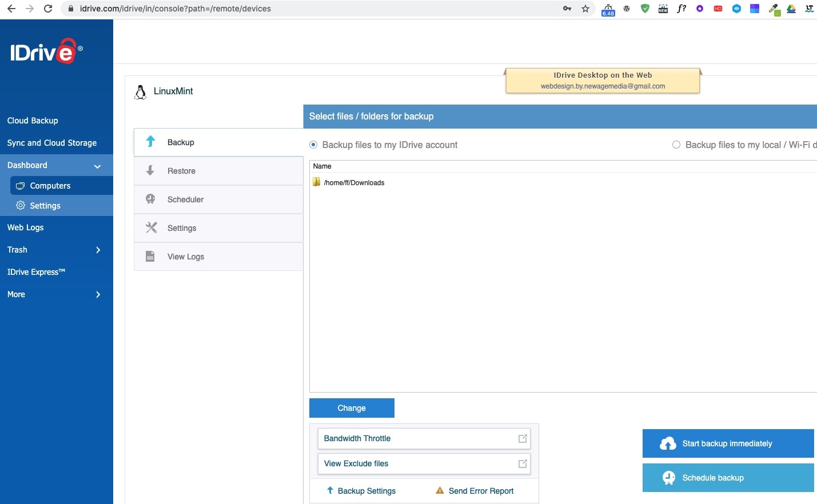817x504 pixels.
Task: Open pop-out icon for Bandwidth Throttle
Action: [x=522, y=438]
